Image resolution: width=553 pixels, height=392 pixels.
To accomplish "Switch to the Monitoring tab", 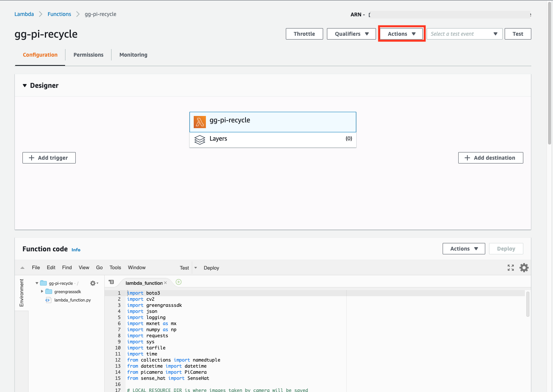I will [x=133, y=55].
